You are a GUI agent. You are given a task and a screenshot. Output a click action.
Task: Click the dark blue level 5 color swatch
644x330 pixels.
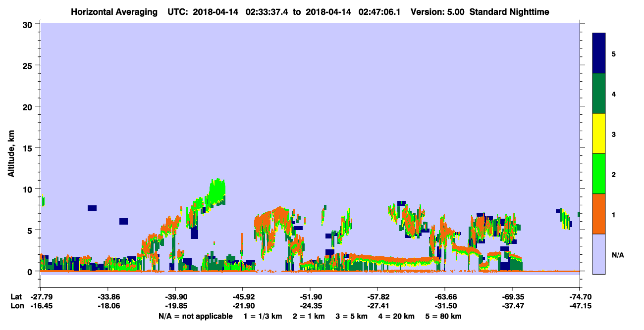[x=599, y=53]
